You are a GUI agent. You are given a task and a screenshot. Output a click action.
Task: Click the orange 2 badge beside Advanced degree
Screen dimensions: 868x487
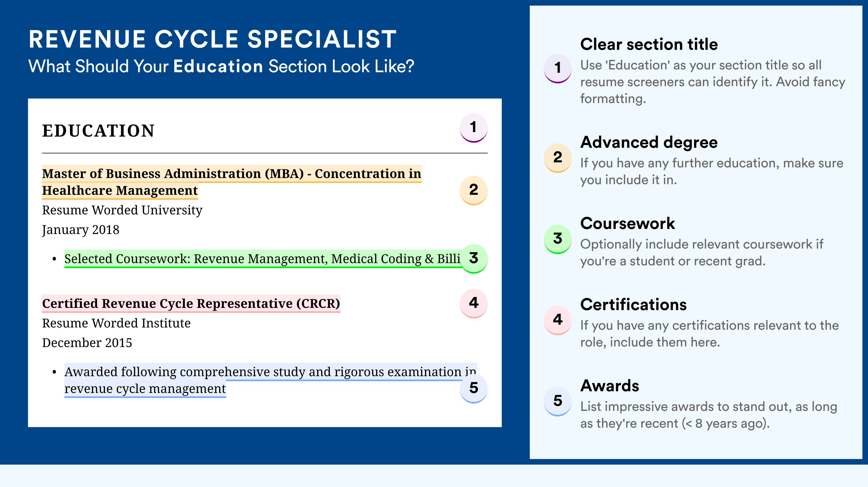[558, 158]
